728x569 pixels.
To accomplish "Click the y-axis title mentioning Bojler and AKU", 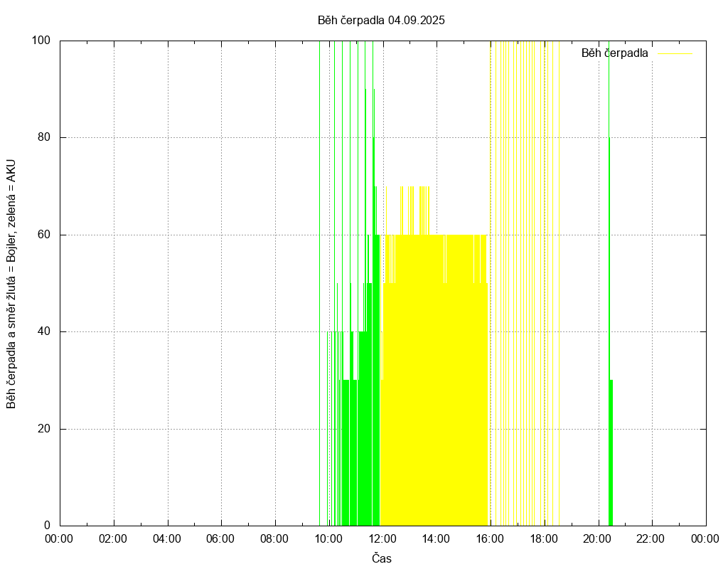I will (11, 284).
